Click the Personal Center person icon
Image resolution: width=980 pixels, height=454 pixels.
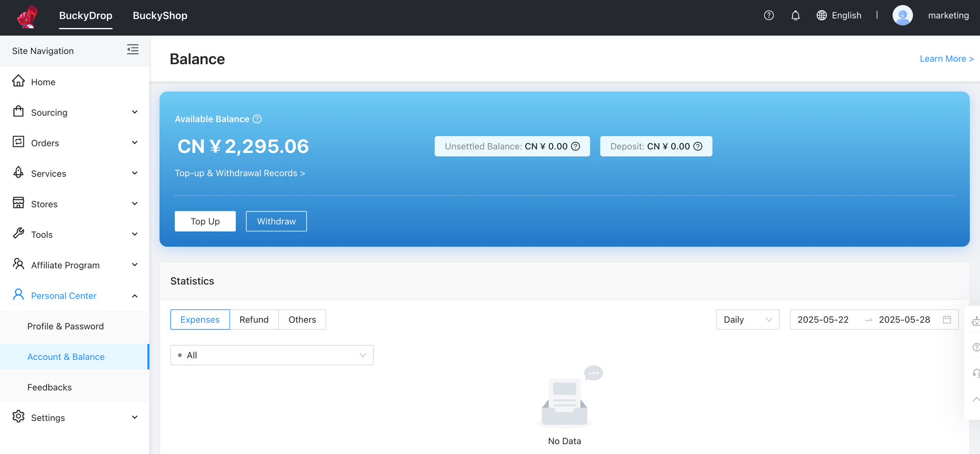[19, 294]
